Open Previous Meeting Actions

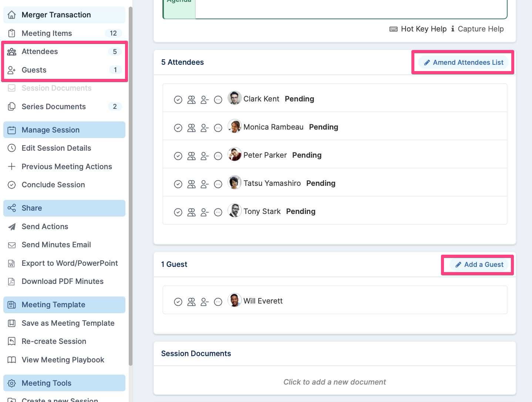[64, 167]
